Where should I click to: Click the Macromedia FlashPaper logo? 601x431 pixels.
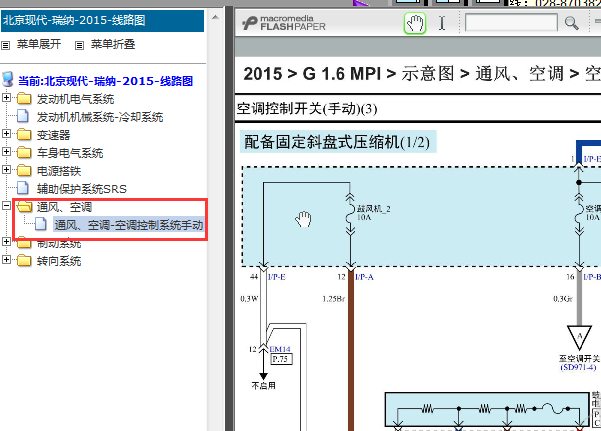(x=284, y=23)
